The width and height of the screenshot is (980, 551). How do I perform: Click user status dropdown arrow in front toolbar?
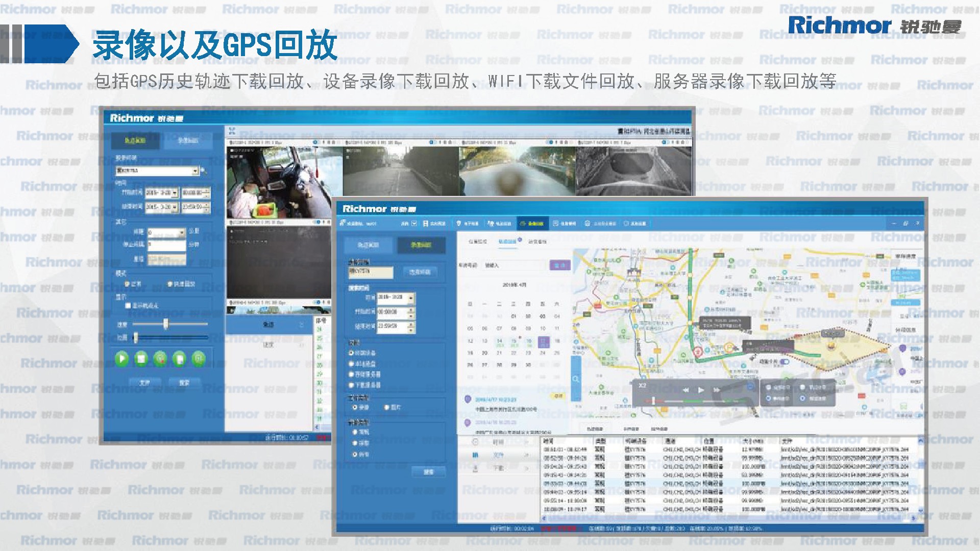tap(414, 223)
